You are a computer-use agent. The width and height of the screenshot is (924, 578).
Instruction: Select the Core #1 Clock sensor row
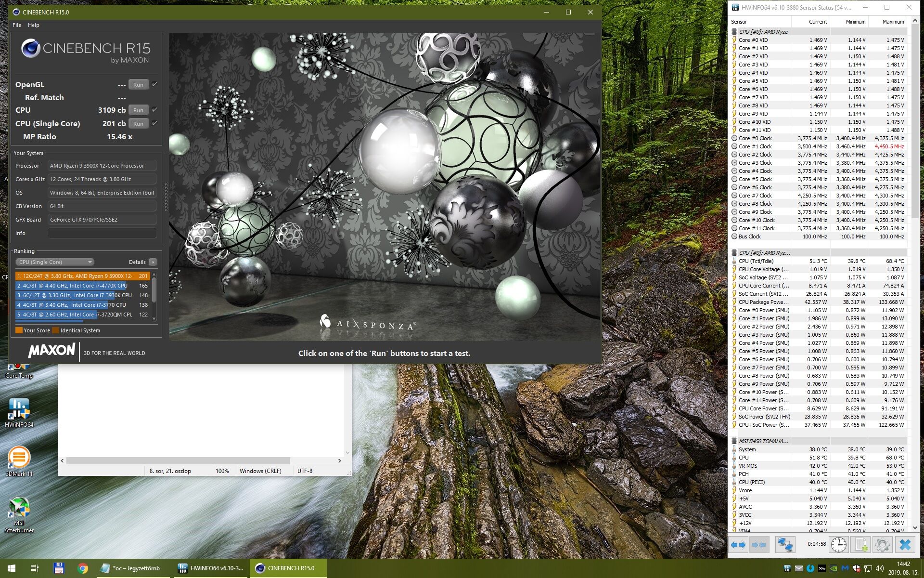(x=819, y=146)
